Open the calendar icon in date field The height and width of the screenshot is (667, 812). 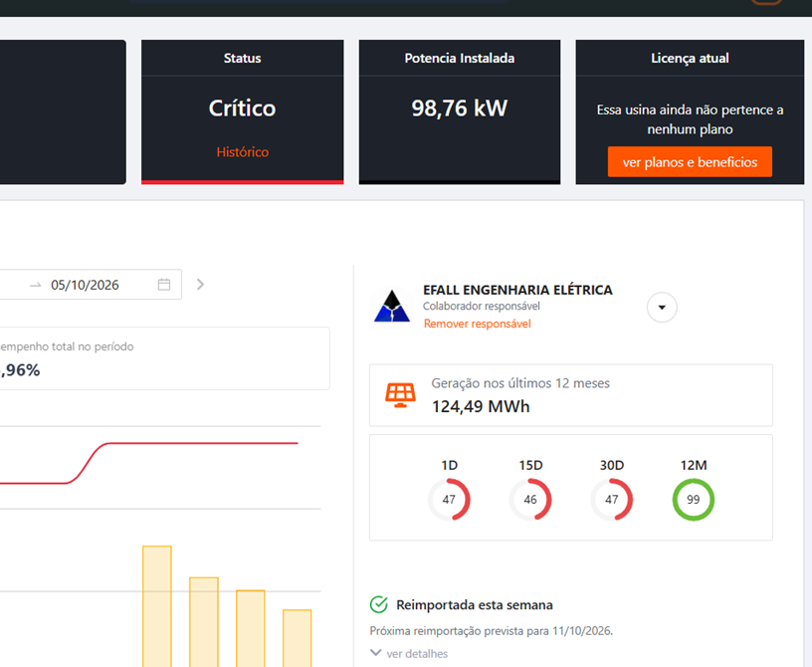[164, 284]
